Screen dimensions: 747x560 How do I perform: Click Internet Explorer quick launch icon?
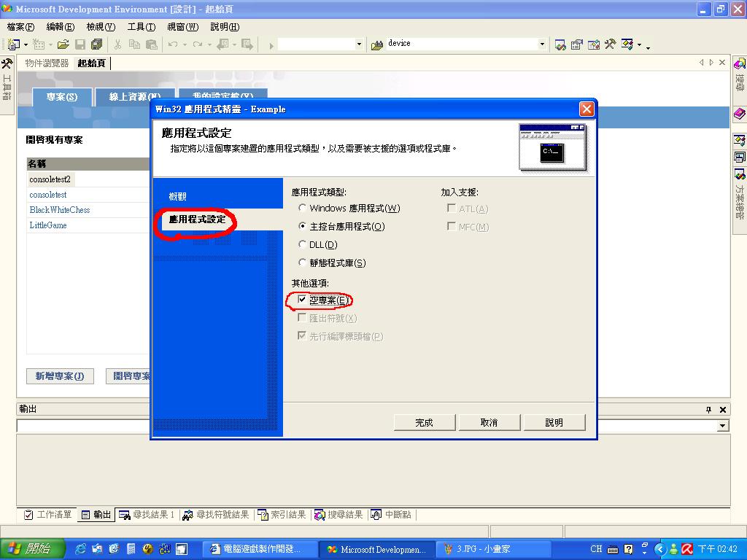point(80,549)
